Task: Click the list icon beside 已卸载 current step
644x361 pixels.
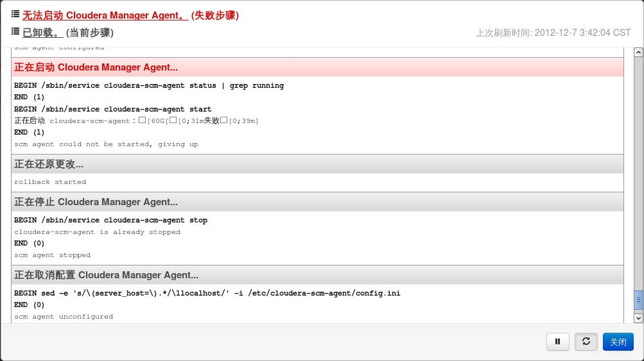Action: coord(15,31)
